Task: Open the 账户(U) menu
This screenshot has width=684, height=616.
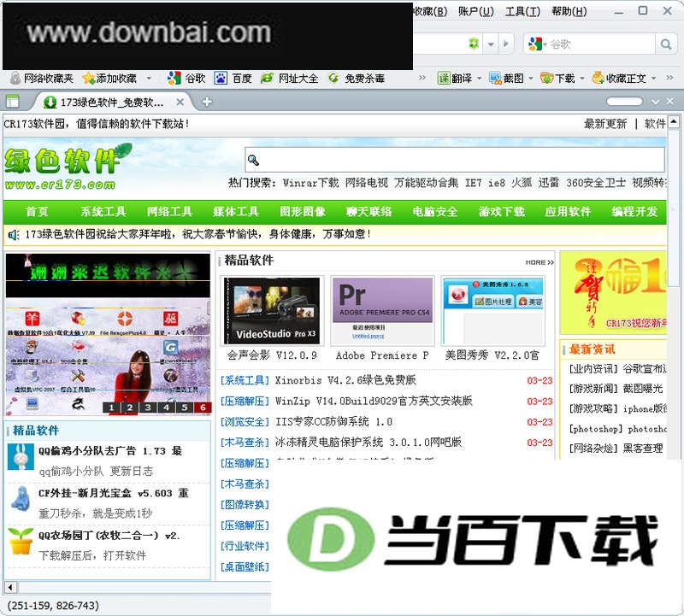Action: (476, 11)
